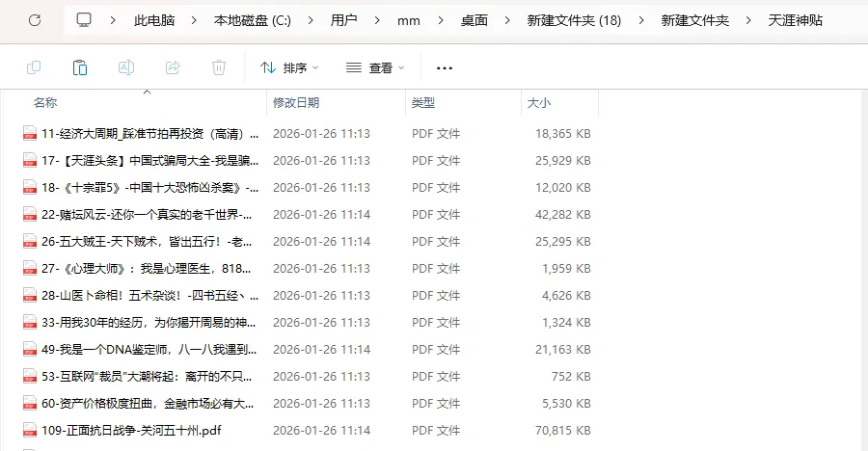This screenshot has width=868, height=451.
Task: Go to 用户 folder in the breadcrumb
Action: [x=343, y=20]
